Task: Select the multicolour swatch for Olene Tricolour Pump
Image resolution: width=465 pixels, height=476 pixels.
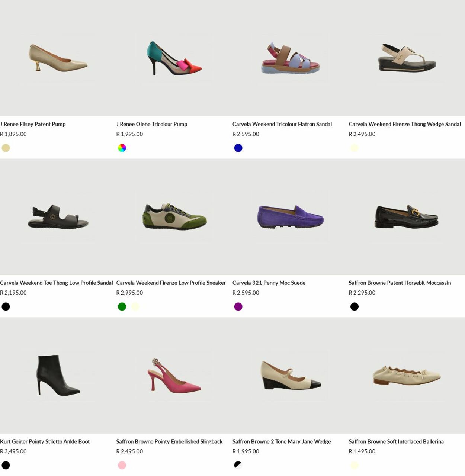Action: click(x=122, y=148)
